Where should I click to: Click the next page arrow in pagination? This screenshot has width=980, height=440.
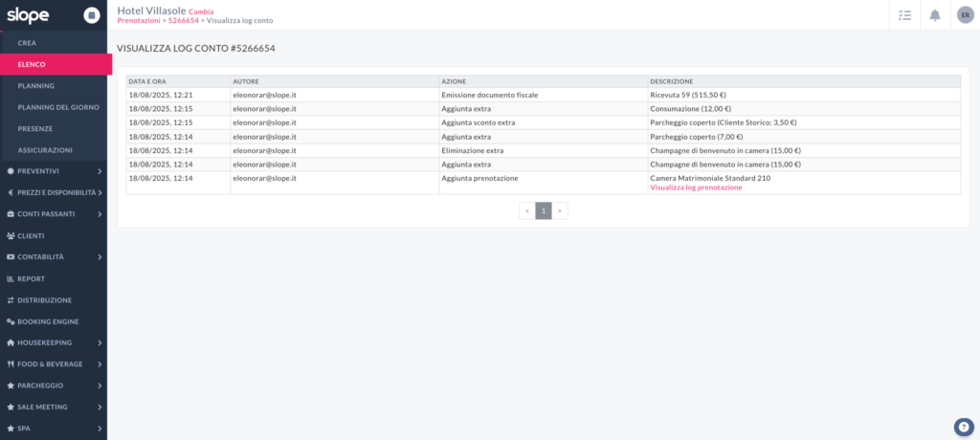point(560,210)
